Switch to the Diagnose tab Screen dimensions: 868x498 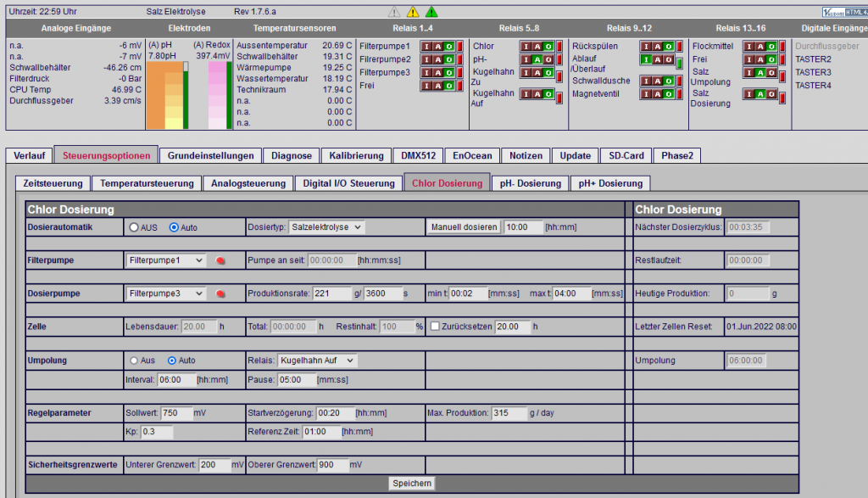pos(292,155)
